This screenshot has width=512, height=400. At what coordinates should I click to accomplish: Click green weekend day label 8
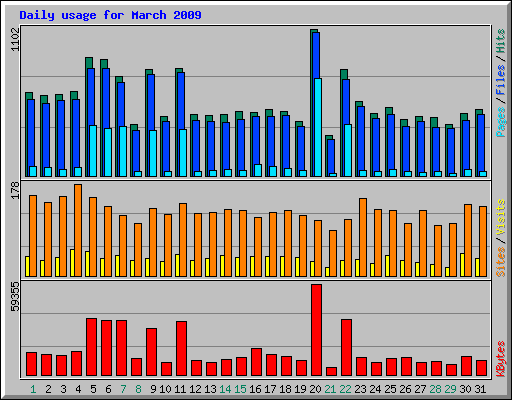138,389
